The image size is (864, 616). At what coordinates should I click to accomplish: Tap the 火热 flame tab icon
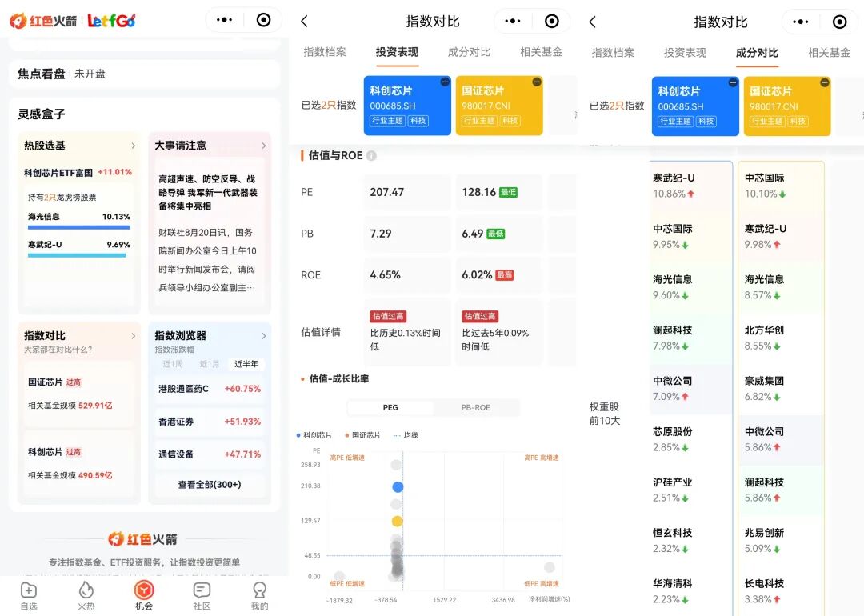(x=86, y=595)
